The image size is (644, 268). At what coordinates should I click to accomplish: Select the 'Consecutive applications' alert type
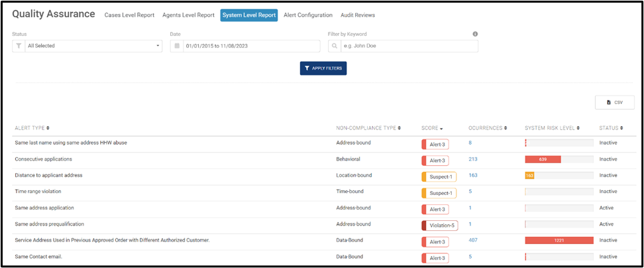pos(44,159)
